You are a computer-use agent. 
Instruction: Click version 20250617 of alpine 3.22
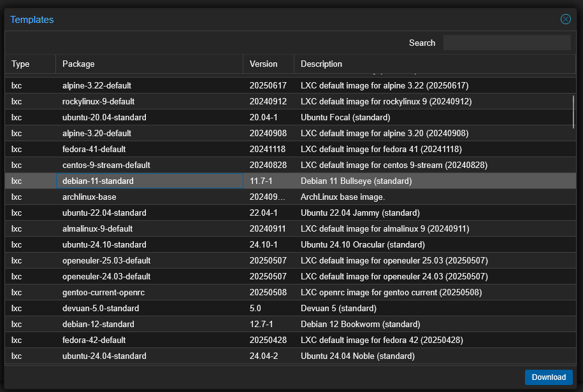(268, 85)
